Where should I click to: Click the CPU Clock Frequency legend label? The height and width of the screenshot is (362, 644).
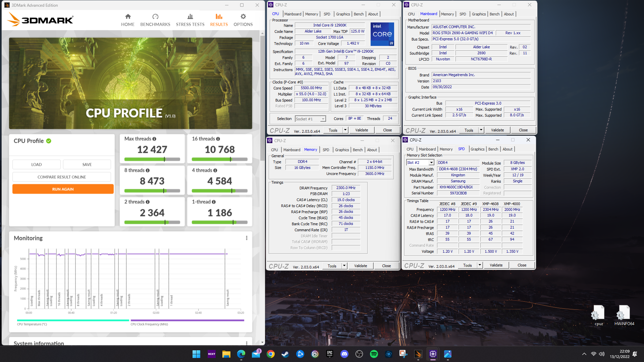pos(149,324)
